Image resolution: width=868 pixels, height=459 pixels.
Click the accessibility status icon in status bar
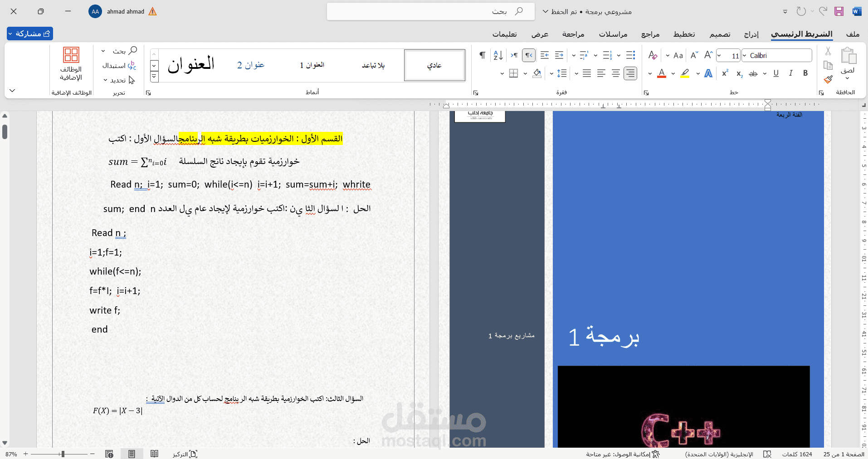(656, 454)
